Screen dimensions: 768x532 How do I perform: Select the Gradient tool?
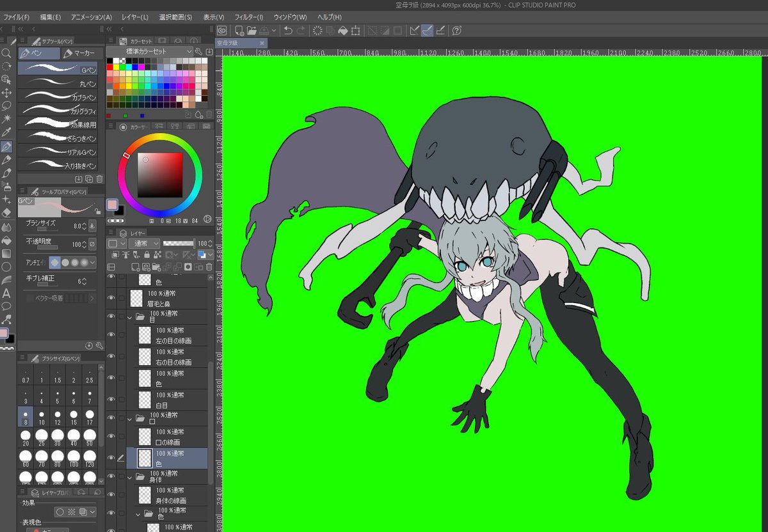[6, 254]
